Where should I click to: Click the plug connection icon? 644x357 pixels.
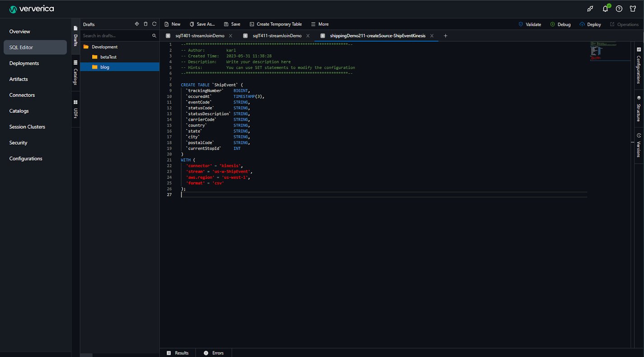pos(590,9)
